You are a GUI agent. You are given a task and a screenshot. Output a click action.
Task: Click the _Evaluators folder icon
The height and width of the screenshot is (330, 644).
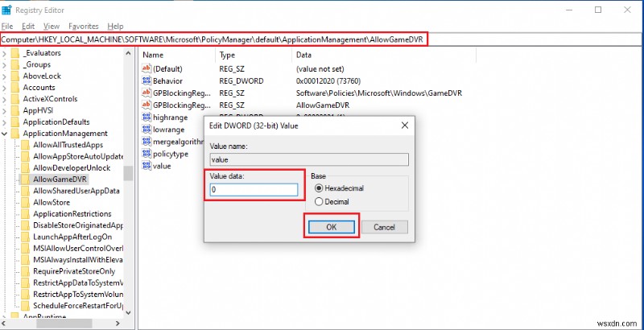(15, 53)
